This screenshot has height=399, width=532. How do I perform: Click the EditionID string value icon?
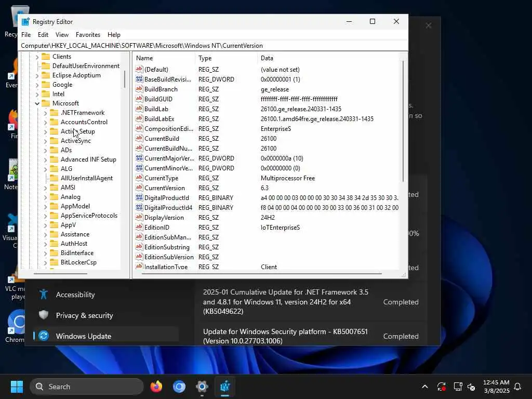pyautogui.click(x=139, y=227)
